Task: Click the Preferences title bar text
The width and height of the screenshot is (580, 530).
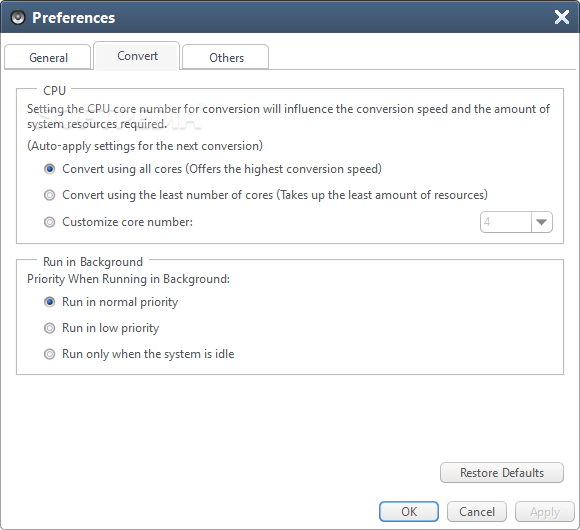Action: coord(74,18)
